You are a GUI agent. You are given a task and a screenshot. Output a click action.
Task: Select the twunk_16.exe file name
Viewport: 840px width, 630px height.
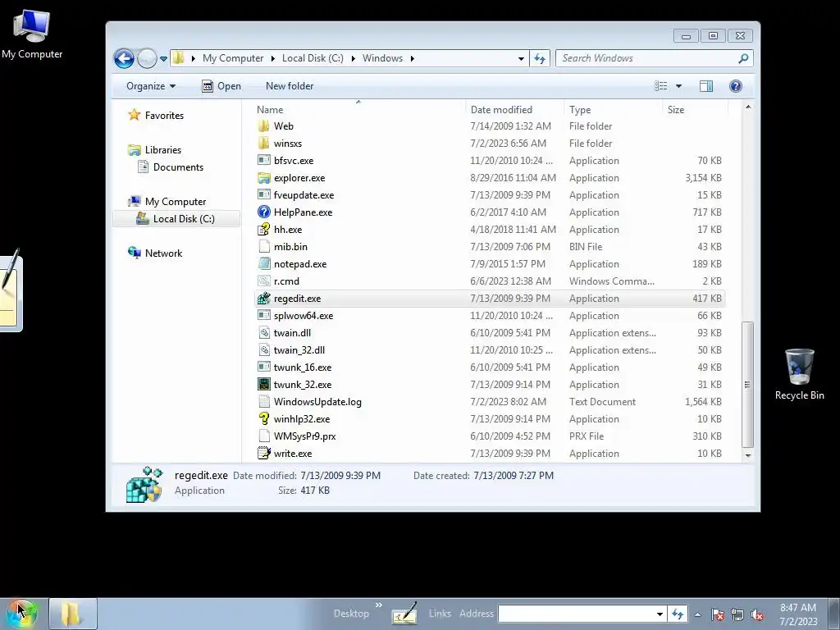(x=302, y=367)
